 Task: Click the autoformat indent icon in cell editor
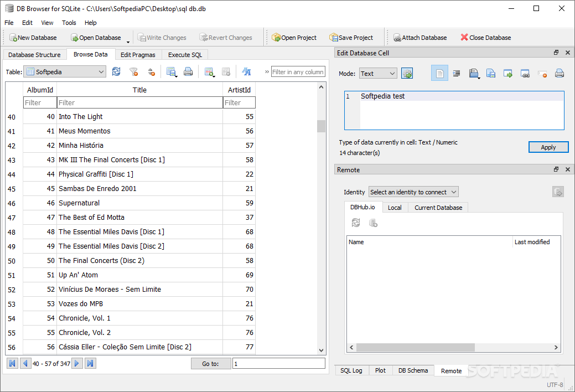click(x=457, y=74)
